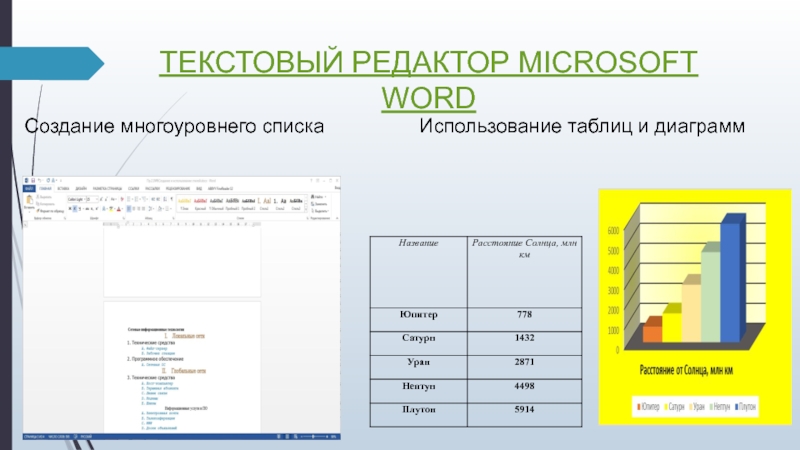Switch to the ДИЗАЙН ribbon tab

pyautogui.click(x=81, y=188)
